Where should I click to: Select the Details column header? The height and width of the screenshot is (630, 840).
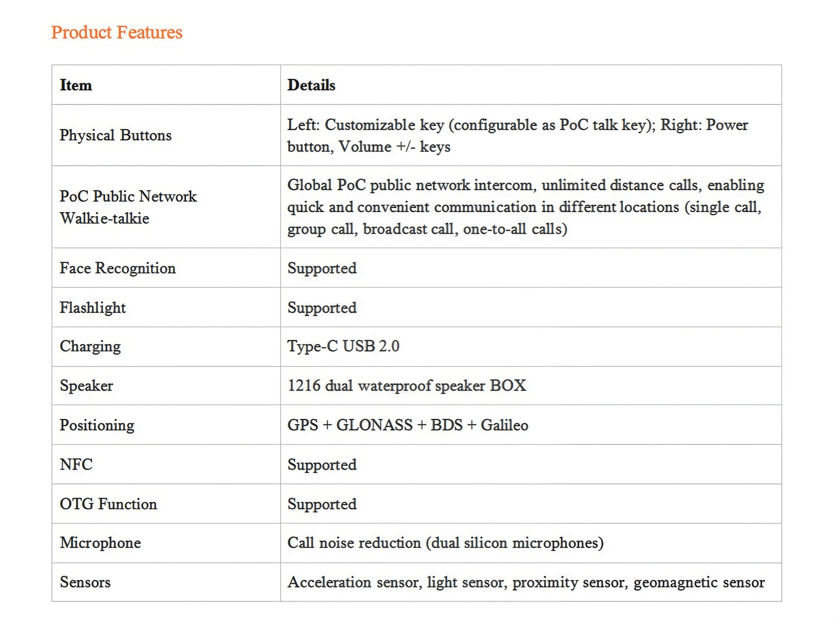click(312, 85)
